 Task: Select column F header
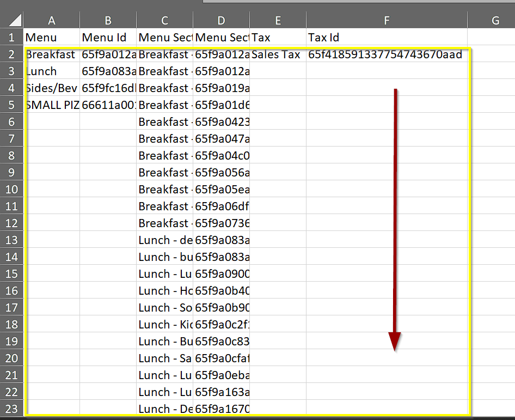tap(386, 20)
